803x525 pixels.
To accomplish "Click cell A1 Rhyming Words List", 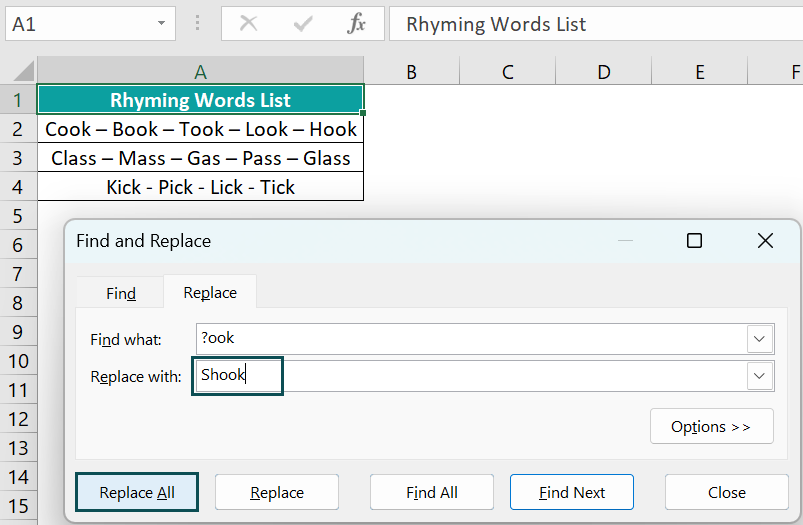I will 200,99.
